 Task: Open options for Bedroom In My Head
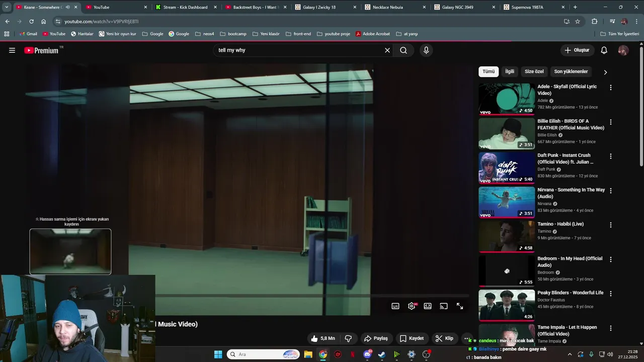611,259
